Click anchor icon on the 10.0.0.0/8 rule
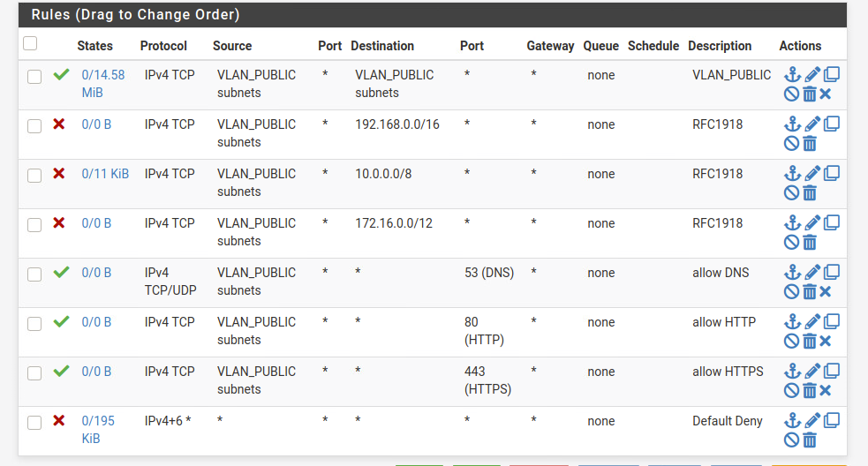This screenshot has width=868, height=466. [793, 173]
